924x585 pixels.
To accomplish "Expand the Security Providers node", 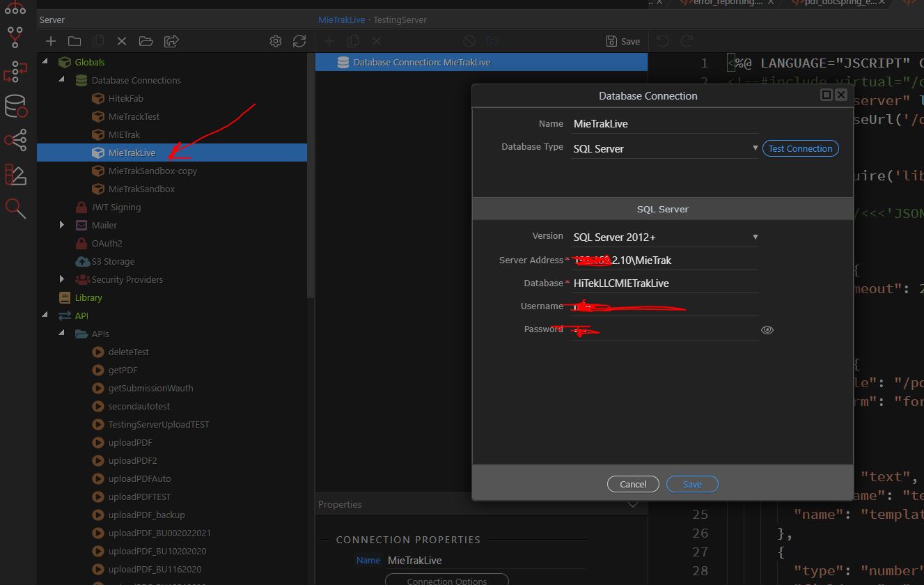I will point(62,279).
